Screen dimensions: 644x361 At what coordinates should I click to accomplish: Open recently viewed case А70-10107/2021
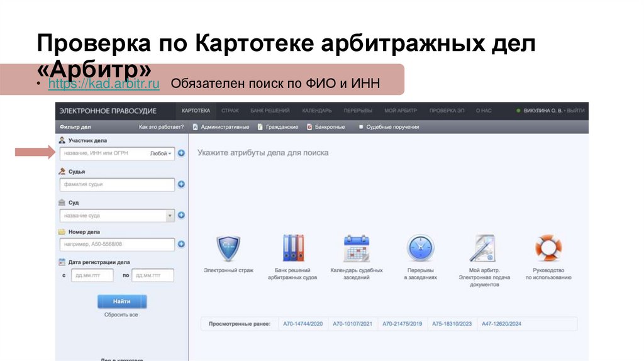[x=352, y=324]
